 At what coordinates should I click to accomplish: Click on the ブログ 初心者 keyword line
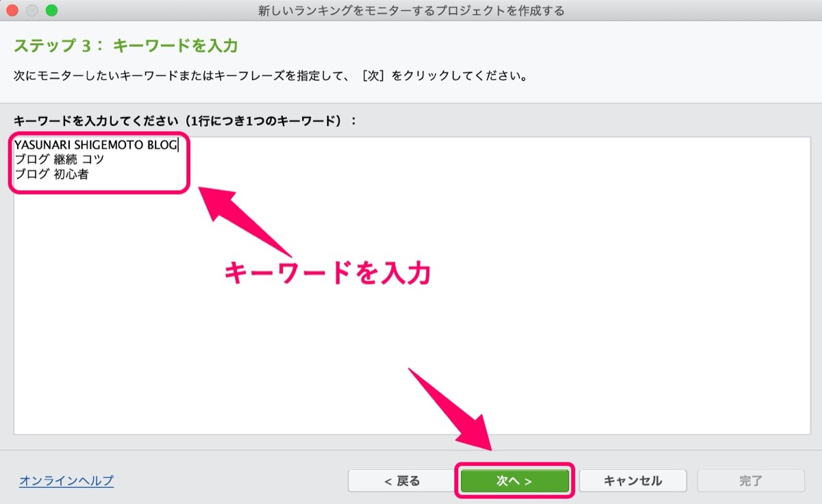[51, 175]
